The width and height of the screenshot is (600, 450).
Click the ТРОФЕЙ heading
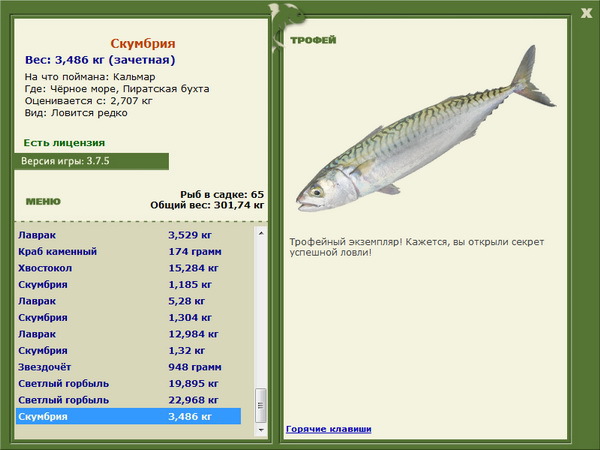(x=313, y=40)
